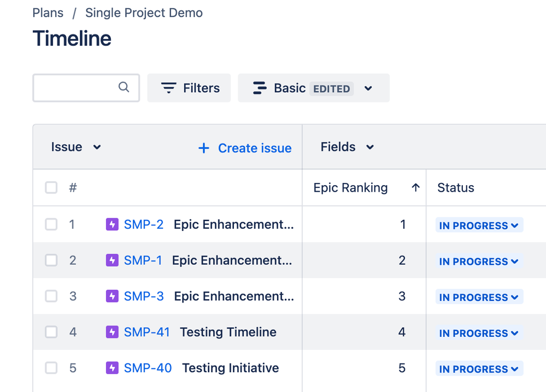Check the box for row SMP-1

51,260
